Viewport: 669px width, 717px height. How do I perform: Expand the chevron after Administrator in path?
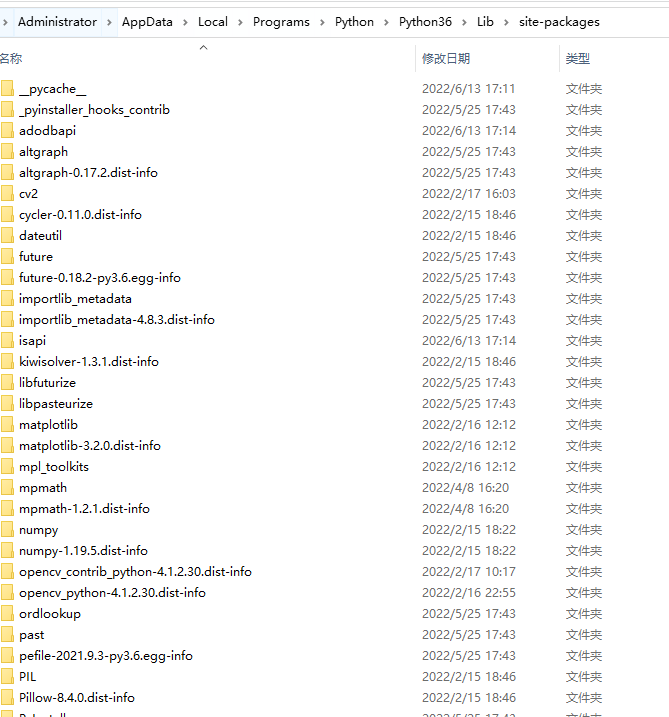(x=109, y=22)
